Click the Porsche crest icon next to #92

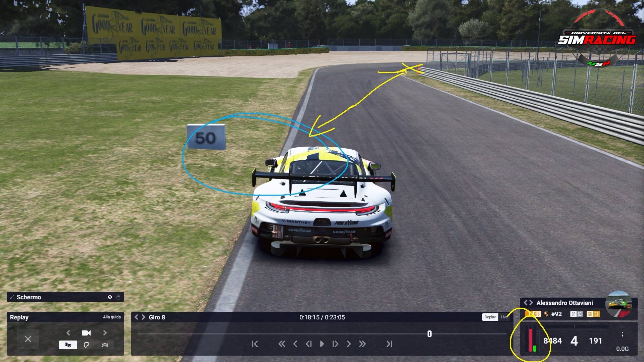tap(546, 314)
